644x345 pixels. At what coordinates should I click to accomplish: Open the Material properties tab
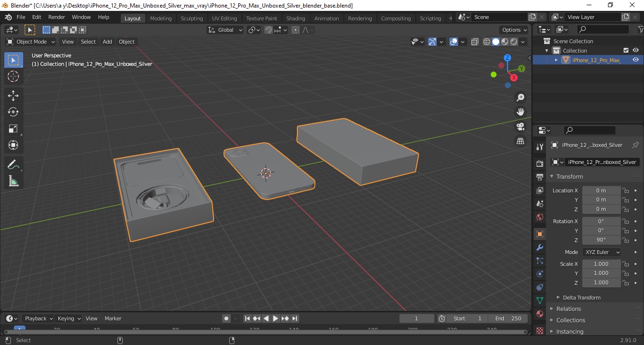point(539,314)
